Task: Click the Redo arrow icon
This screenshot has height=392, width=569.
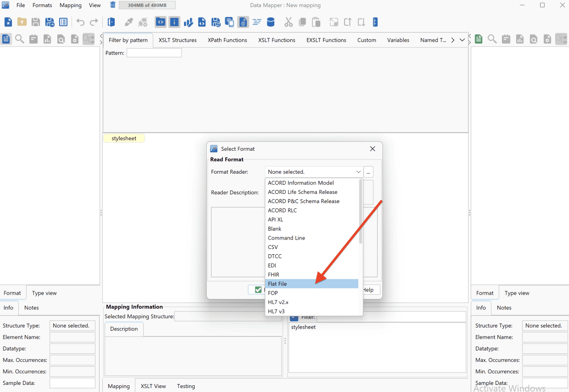Action: (x=94, y=22)
